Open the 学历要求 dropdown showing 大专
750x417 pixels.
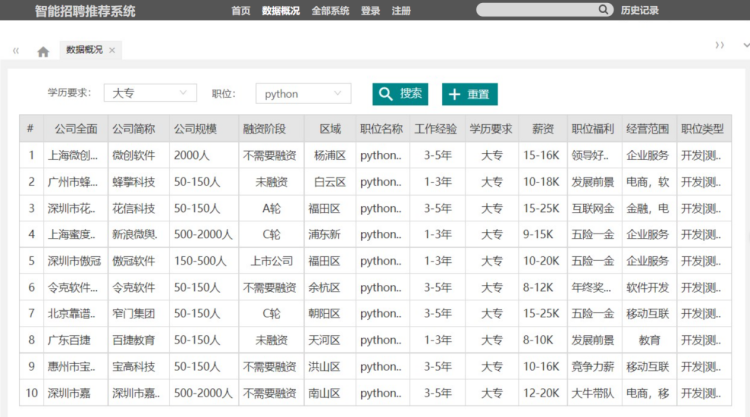click(150, 93)
